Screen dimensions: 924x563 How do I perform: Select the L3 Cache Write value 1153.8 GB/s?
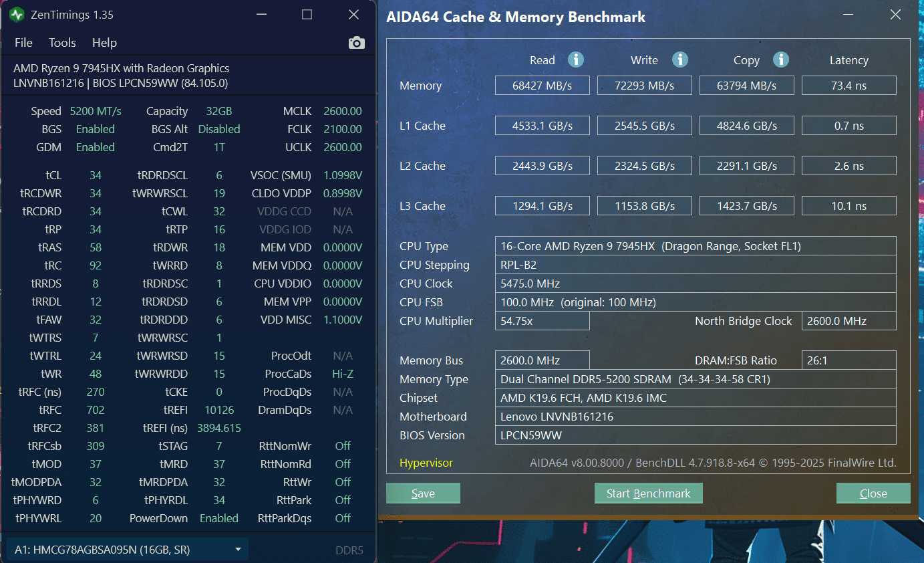[645, 206]
